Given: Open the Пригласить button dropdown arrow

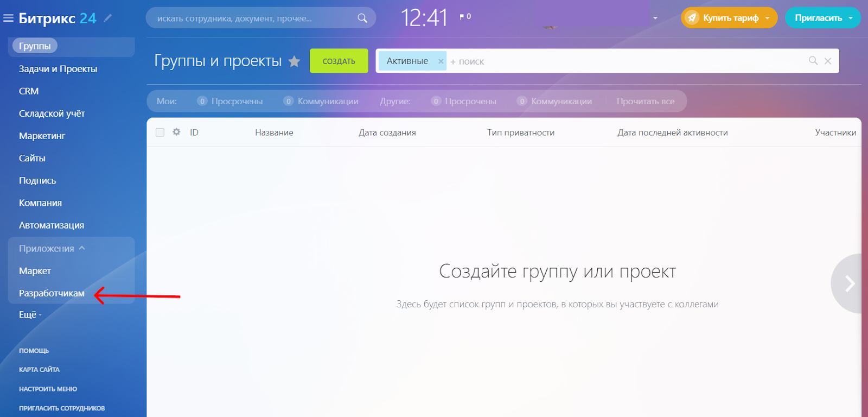Looking at the screenshot, I should pyautogui.click(x=851, y=18).
